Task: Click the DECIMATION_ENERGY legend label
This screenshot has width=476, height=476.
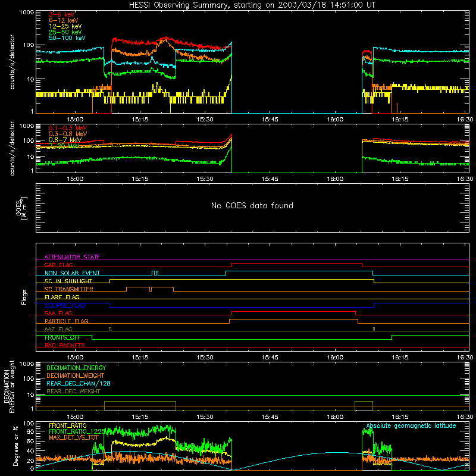Action: tap(76, 368)
